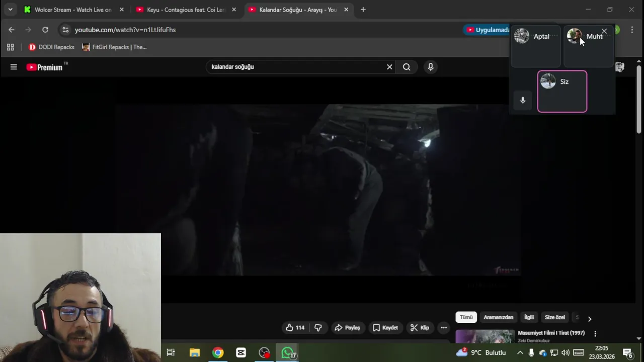Open the FitGirl Repacks bookmark
This screenshot has width=644, height=362.
[114, 47]
